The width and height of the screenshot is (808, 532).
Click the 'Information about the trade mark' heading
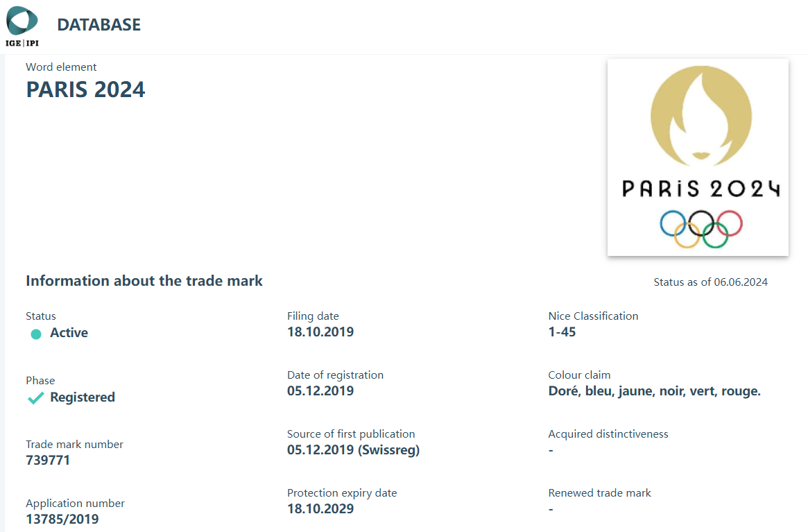coord(144,281)
